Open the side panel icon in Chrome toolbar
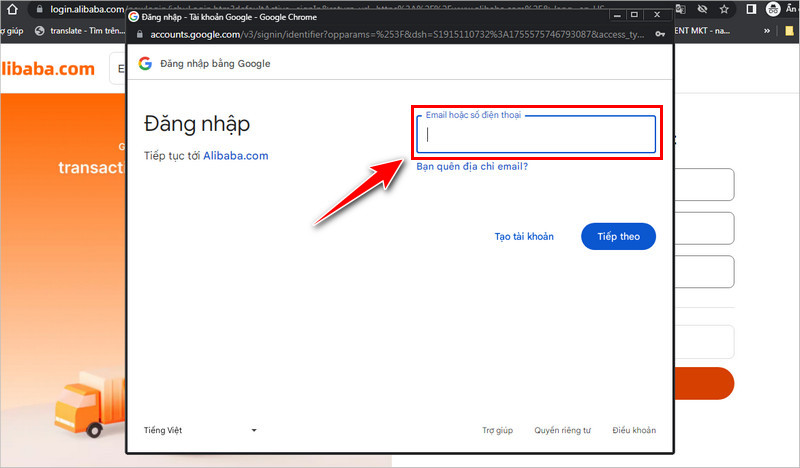Screen dimensions: 800x468 pos(751,9)
